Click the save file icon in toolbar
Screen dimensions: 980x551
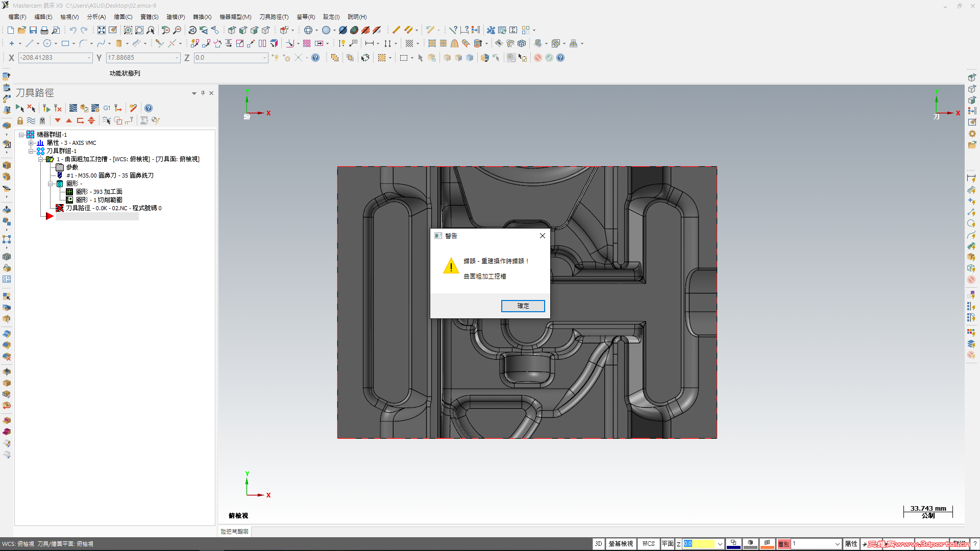click(33, 30)
